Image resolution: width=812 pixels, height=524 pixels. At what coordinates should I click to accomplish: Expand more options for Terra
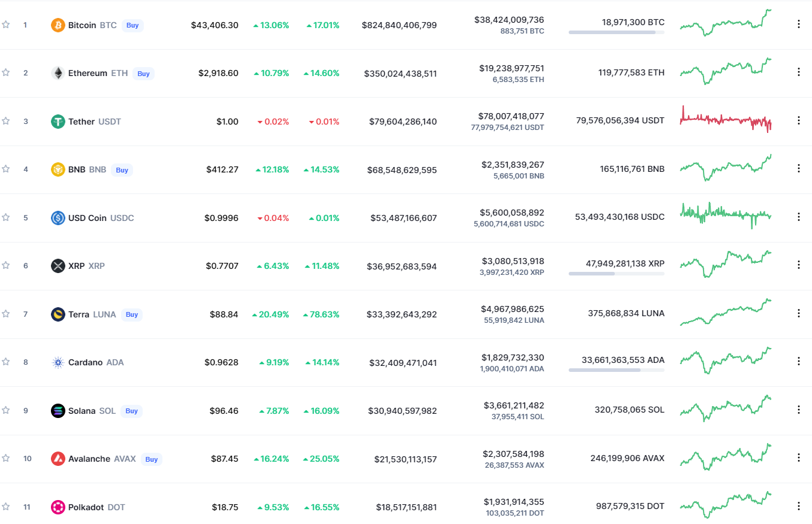pos(798,313)
